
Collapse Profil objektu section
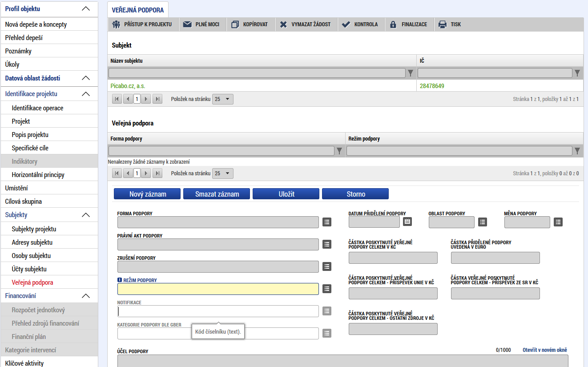point(86,8)
